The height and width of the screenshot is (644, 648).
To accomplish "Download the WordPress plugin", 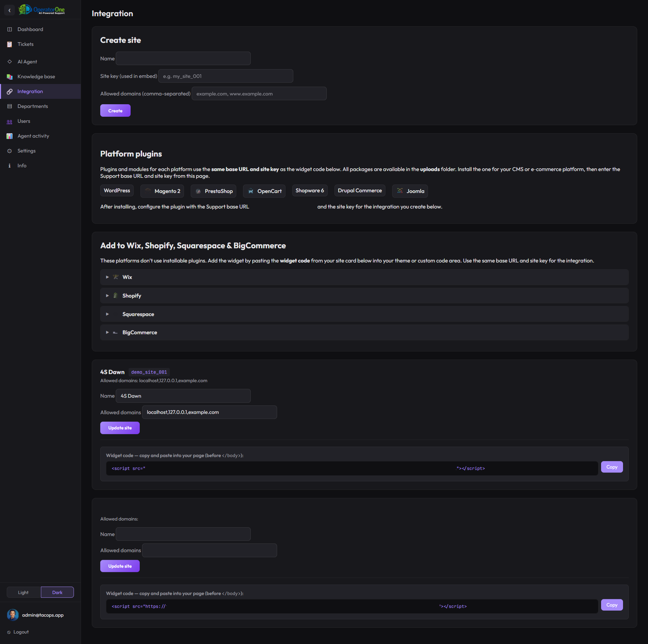I will [x=117, y=191].
